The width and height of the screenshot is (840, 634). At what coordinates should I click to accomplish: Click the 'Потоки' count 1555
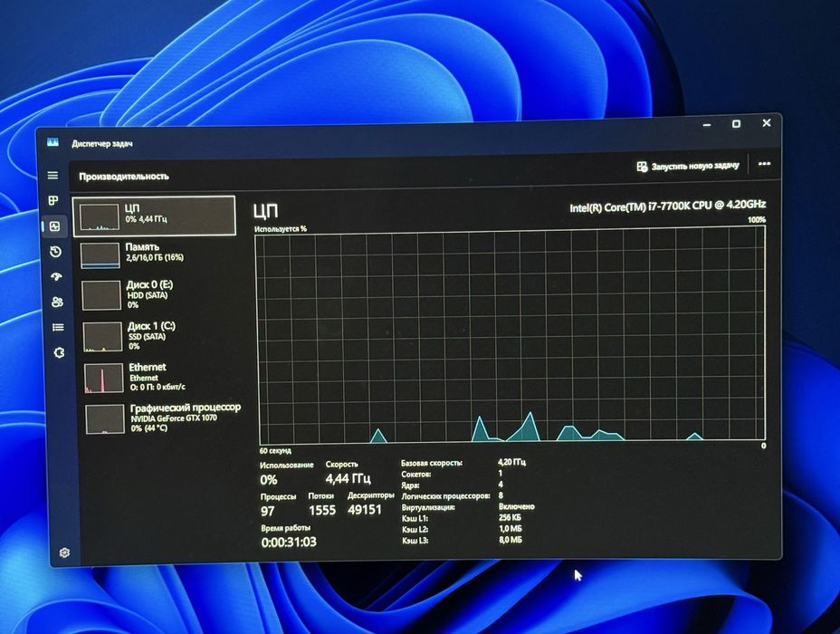(x=322, y=510)
